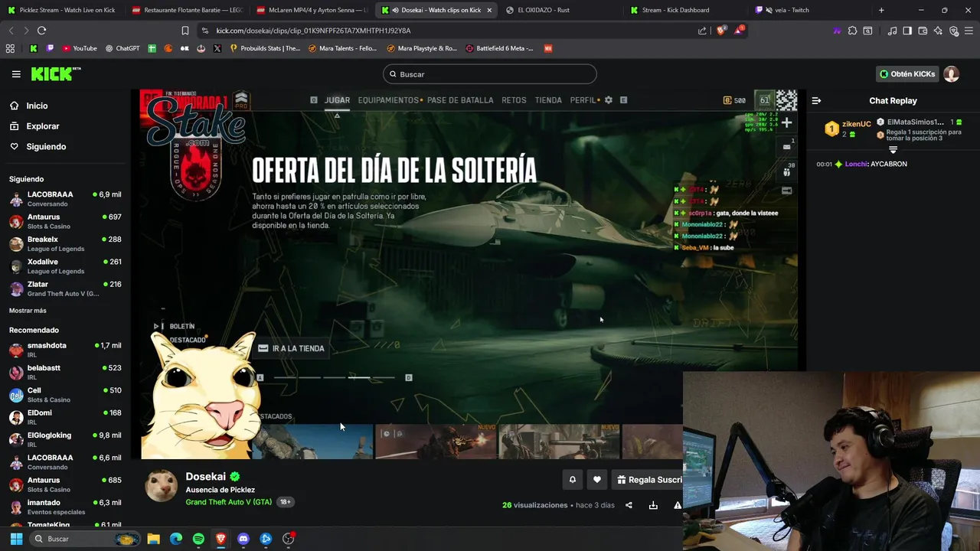
Task: Open Discord from the taskbar
Action: click(x=243, y=539)
